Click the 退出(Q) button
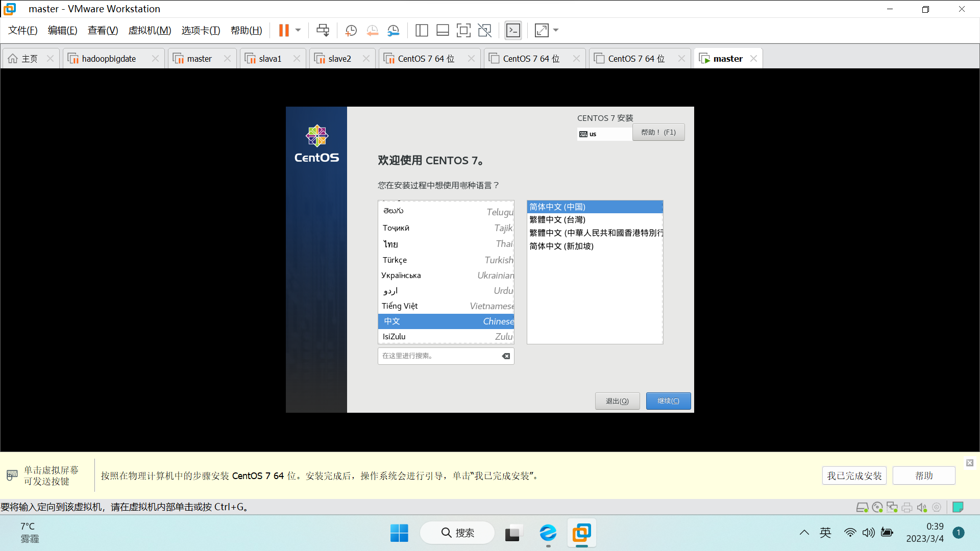This screenshot has width=980, height=551. (617, 401)
